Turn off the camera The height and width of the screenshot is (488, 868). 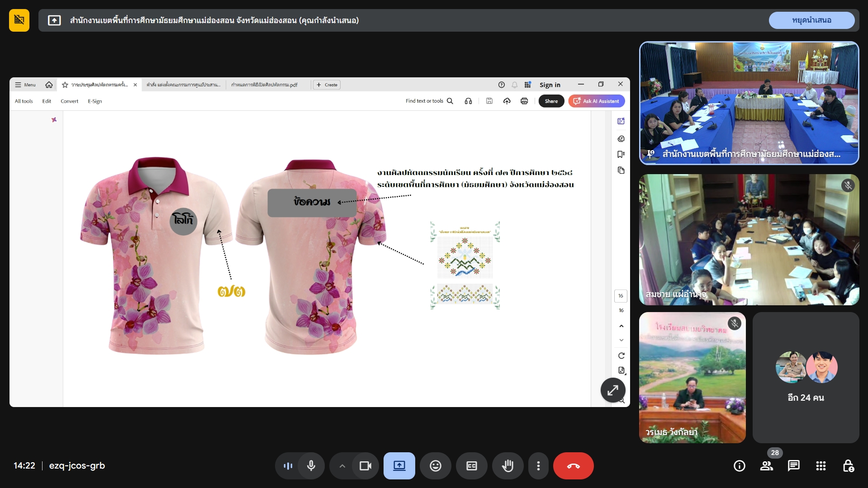pos(365,466)
